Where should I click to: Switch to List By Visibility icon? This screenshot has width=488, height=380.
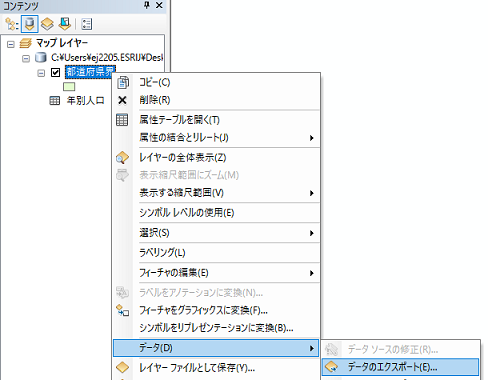coord(47,24)
